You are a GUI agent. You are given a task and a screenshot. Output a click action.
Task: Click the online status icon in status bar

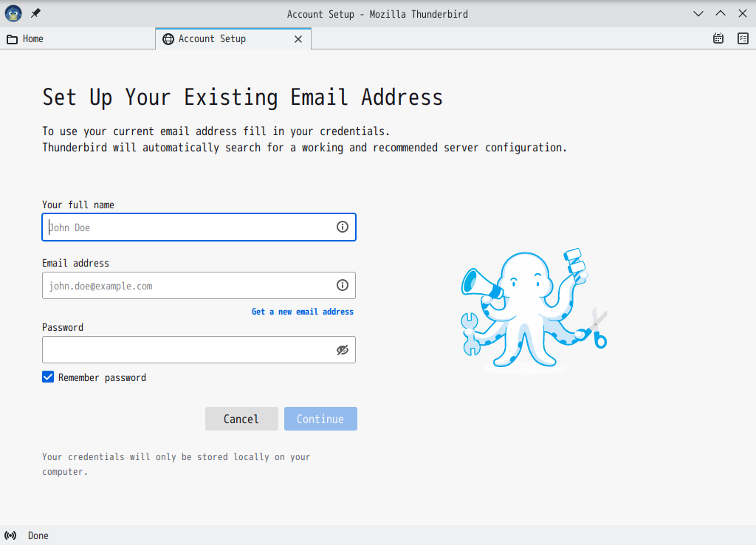coord(10,535)
